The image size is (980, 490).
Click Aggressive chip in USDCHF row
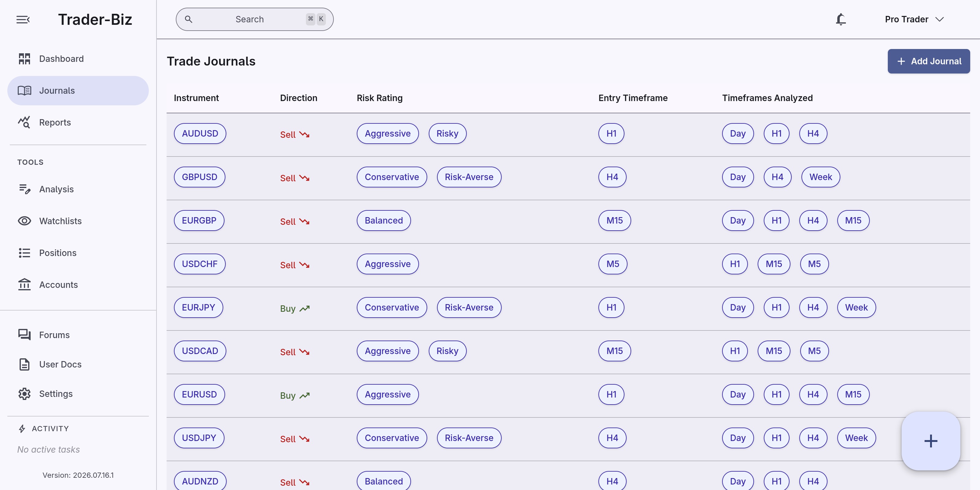pyautogui.click(x=388, y=264)
